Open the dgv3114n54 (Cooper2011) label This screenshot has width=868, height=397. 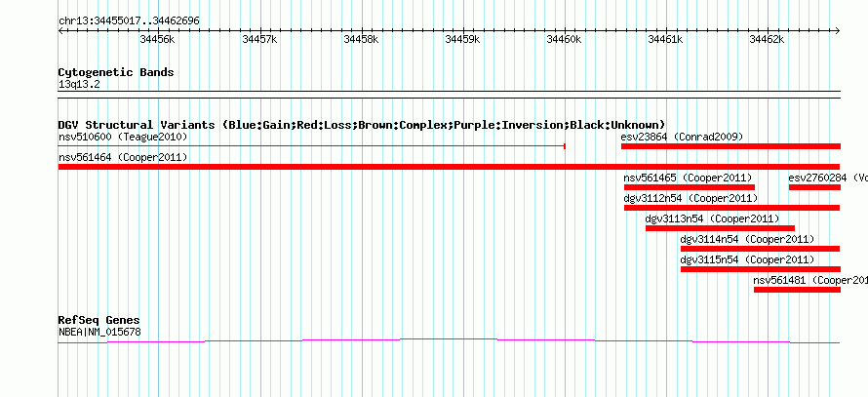click(x=747, y=240)
